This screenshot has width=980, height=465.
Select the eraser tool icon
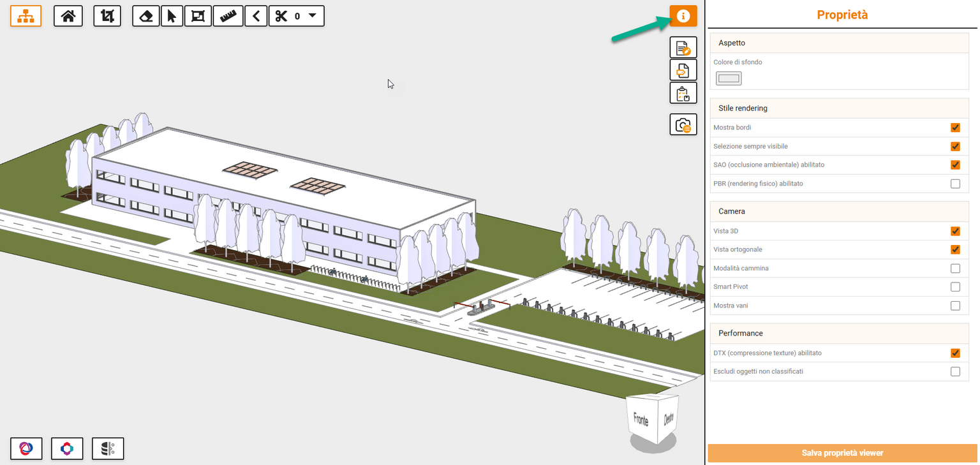pos(146,16)
